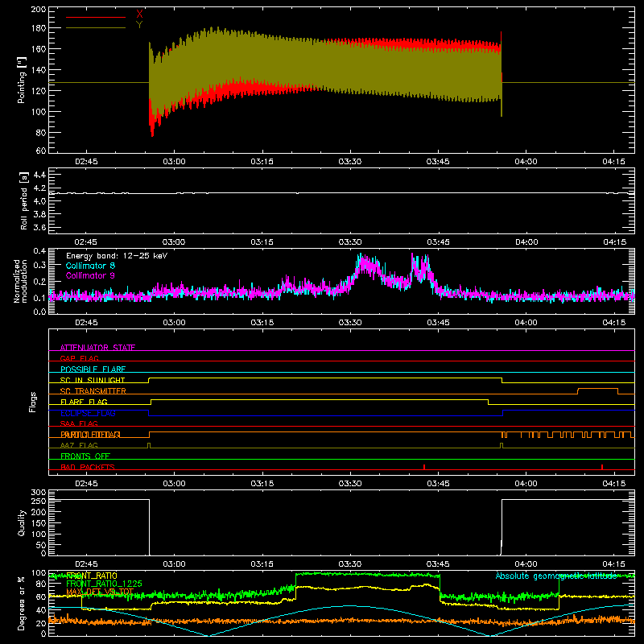The width and height of the screenshot is (644, 644).
Task: Click the BAD_PACKETS spike near 04:13
Action: [x=601, y=467]
